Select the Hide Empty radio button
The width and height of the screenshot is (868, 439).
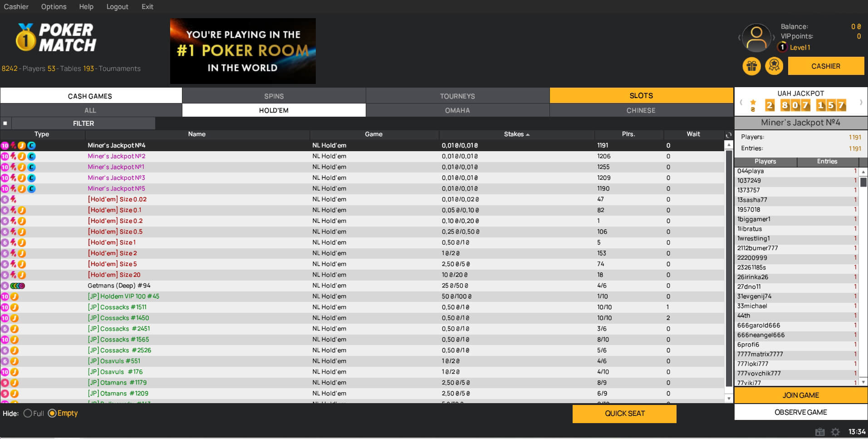[x=52, y=413]
